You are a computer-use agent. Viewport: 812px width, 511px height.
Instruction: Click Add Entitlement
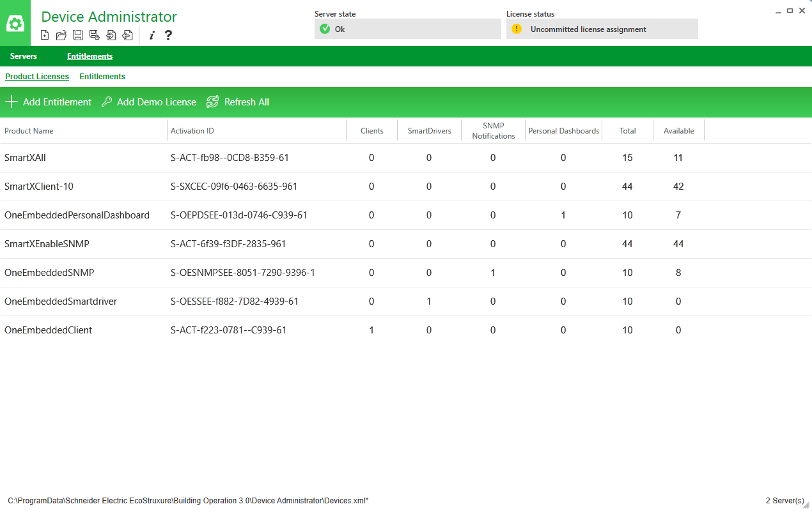tap(49, 102)
